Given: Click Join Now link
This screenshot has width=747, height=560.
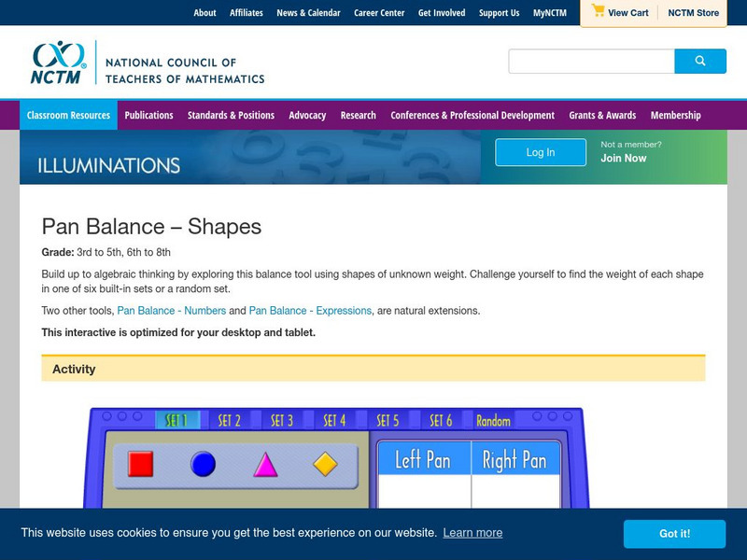Looking at the screenshot, I should (x=623, y=158).
